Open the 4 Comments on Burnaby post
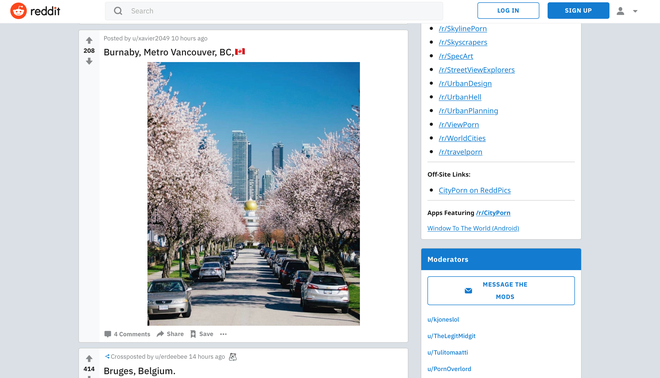The height and width of the screenshot is (378, 660). (x=127, y=334)
